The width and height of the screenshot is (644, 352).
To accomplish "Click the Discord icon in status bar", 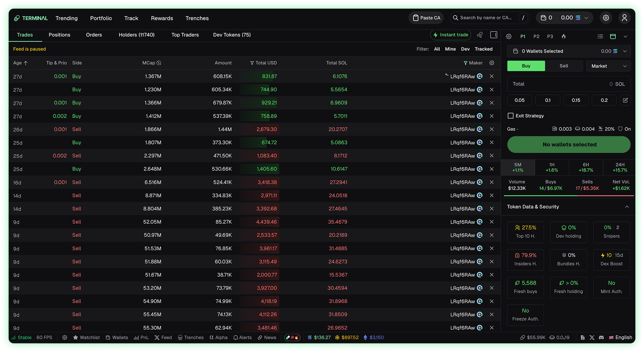I will tap(601, 337).
